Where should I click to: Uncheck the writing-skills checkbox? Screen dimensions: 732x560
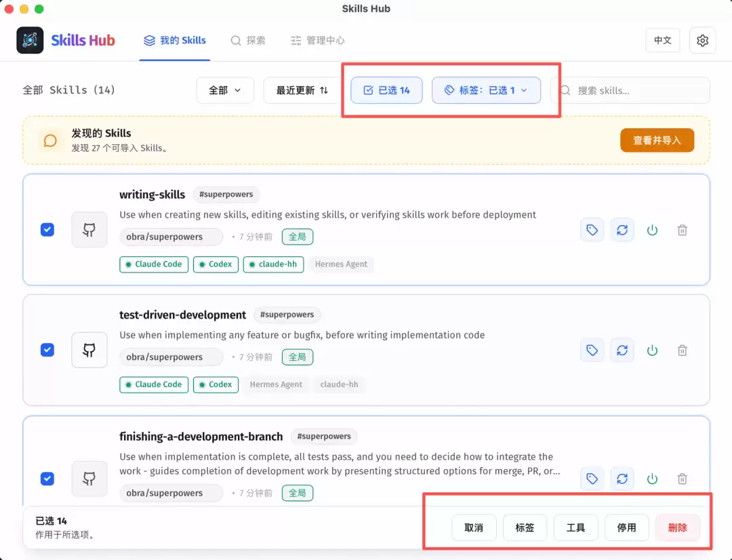click(x=47, y=229)
